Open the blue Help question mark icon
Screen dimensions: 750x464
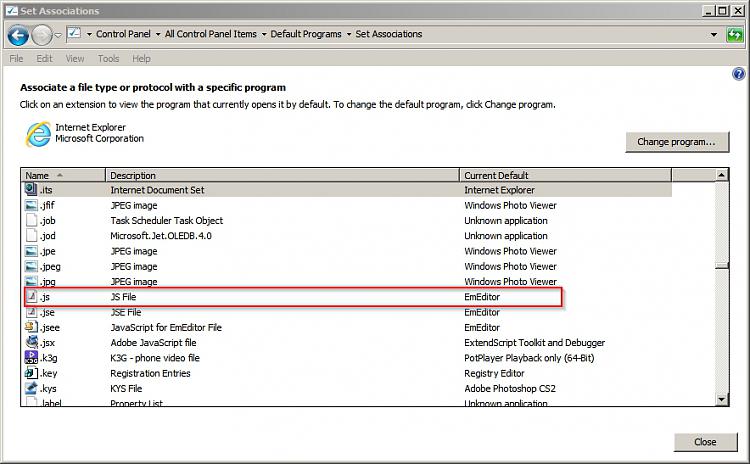739,74
